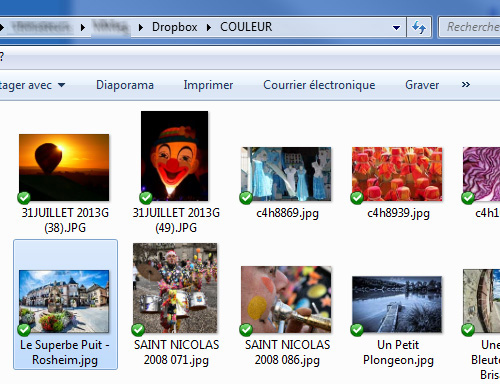Click file name 'SAINT NICOLAS 2008 071.jpg'
Viewport: 500px width, 384px height.
pos(176,352)
